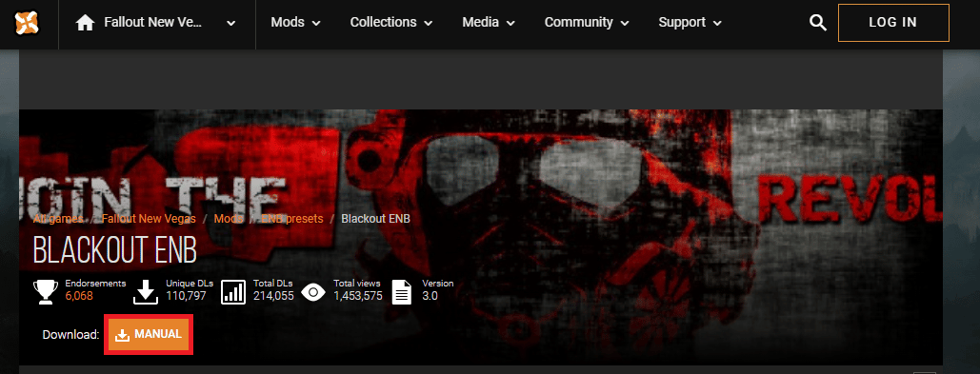Open the Community menu

[587, 23]
